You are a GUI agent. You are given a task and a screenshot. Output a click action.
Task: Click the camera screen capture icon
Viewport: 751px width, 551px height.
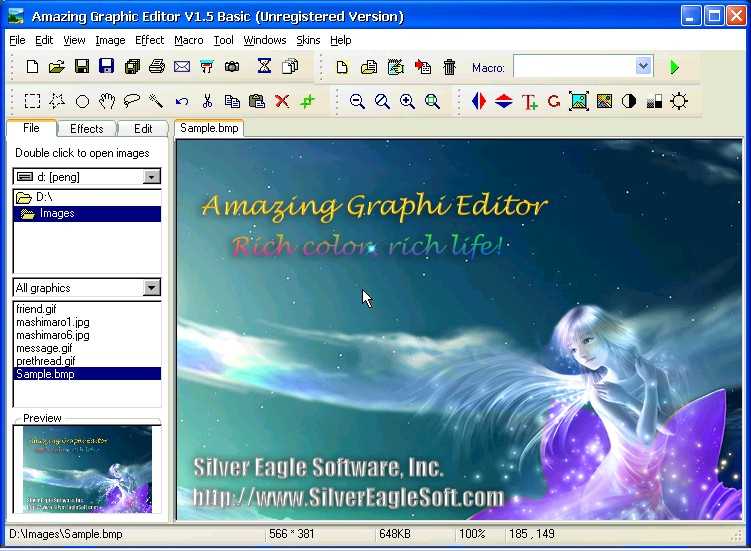pyautogui.click(x=232, y=67)
